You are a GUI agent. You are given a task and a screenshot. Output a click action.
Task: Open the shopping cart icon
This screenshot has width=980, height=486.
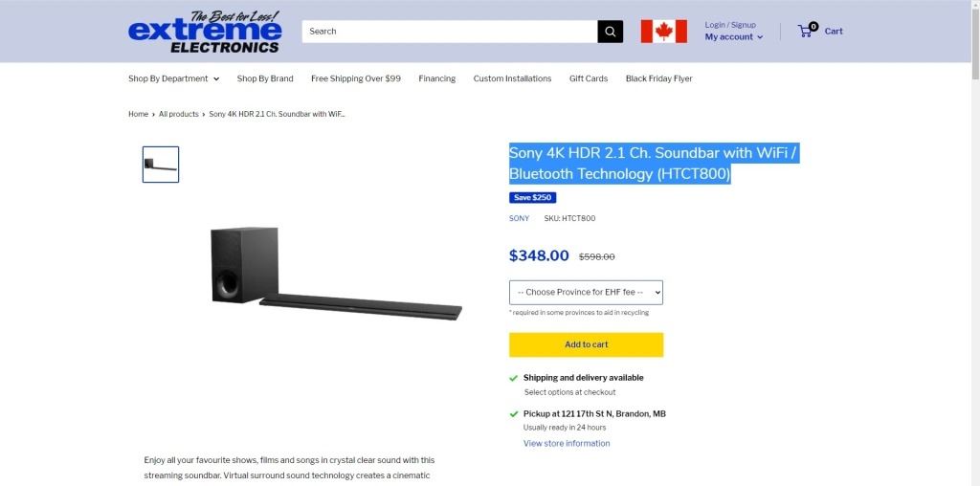806,30
